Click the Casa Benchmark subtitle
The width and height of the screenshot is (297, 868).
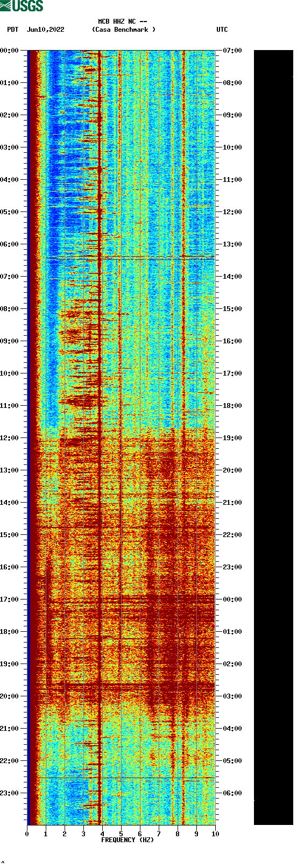124,30
